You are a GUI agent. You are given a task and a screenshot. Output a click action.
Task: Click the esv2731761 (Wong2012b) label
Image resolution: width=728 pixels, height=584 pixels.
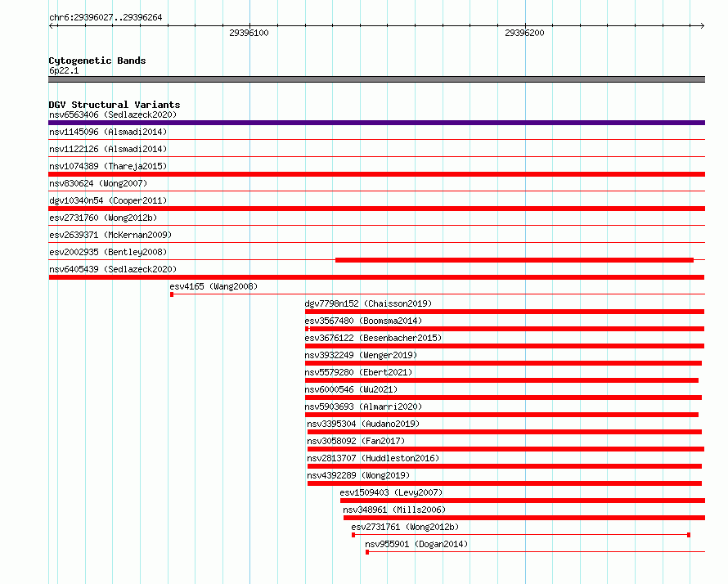[x=405, y=527]
